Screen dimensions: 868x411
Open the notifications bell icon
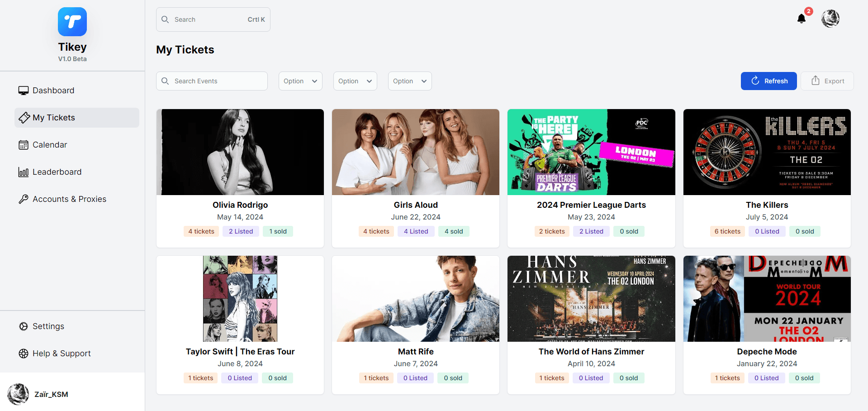point(801,19)
